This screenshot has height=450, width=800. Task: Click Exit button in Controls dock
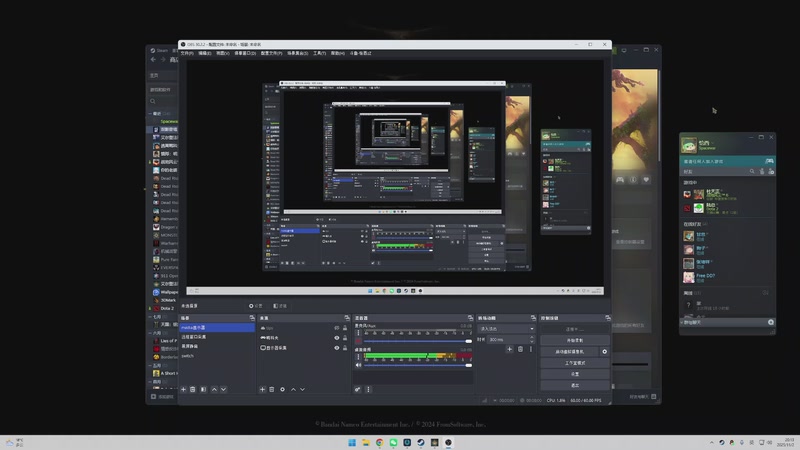[574, 385]
